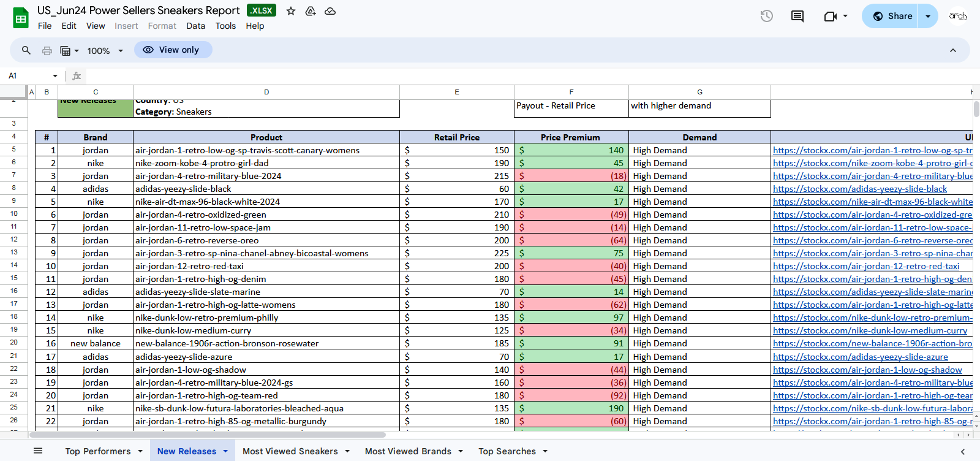980x461 pixels.
Task: Switch to the Most Viewed Brands sheet
Action: 408,451
